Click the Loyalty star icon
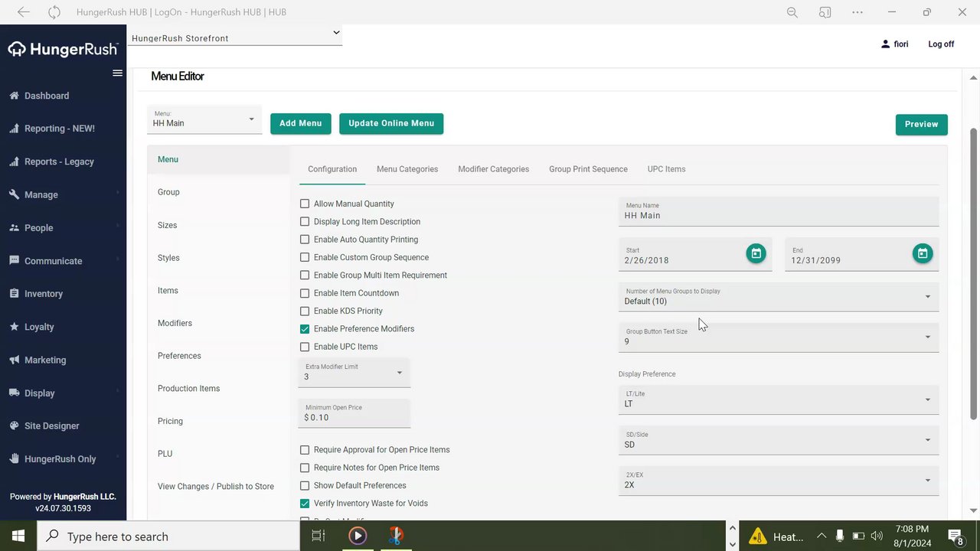The height and width of the screenshot is (551, 980). tap(14, 327)
